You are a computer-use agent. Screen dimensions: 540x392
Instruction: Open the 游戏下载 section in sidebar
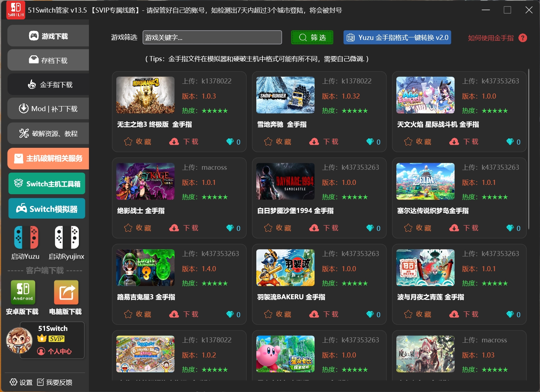point(48,36)
